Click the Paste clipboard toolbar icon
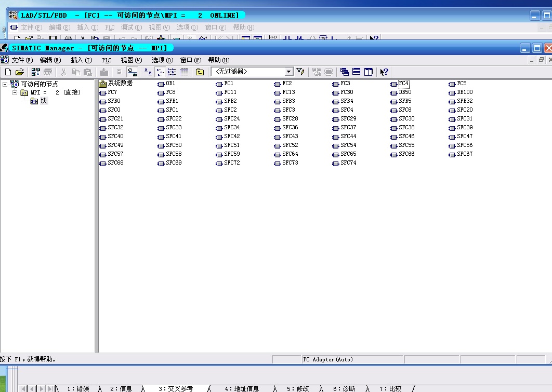This screenshot has width=552, height=392. (88, 72)
